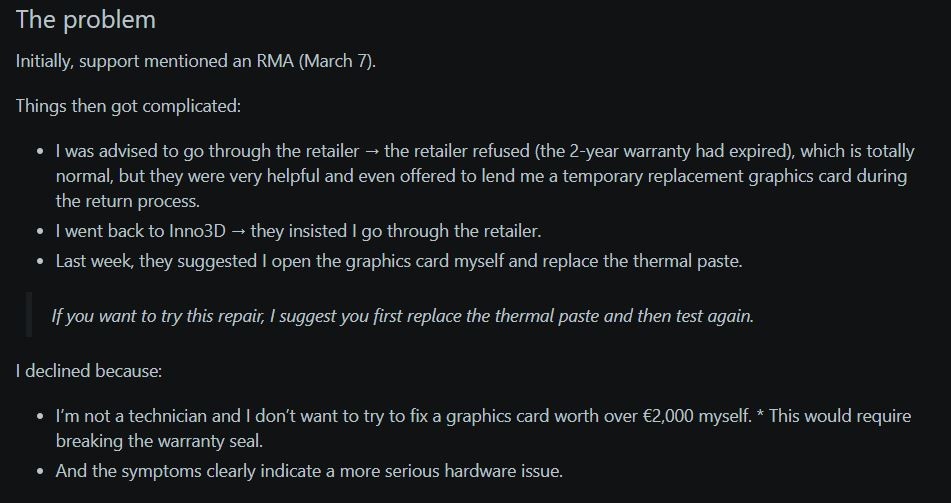Click the "I went back to Inno3D" bullet
The image size is (951, 503).
pos(140,231)
